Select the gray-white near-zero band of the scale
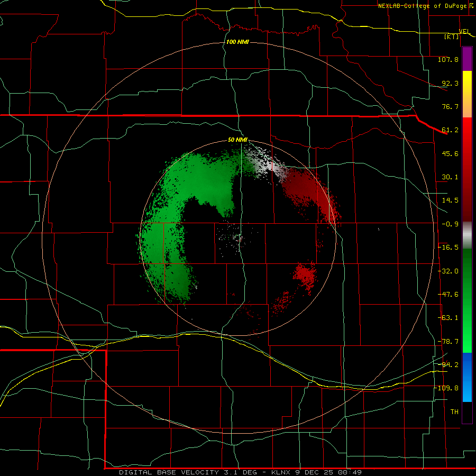The height and width of the screenshot is (476, 476). (x=467, y=235)
